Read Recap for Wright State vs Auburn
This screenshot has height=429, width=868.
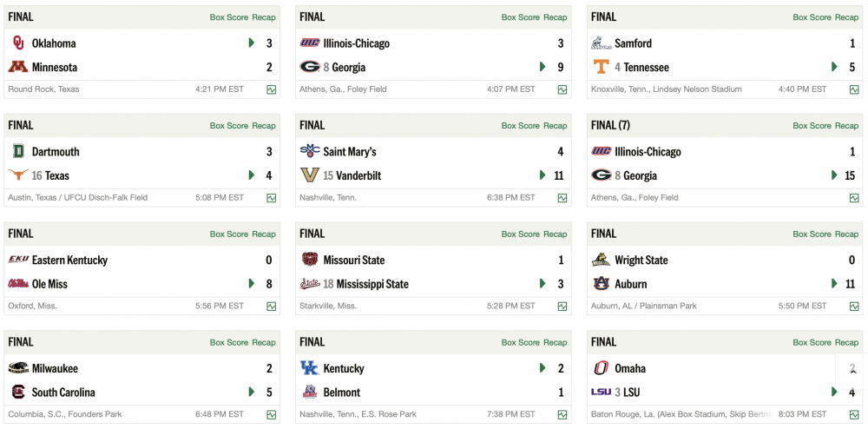coord(846,234)
